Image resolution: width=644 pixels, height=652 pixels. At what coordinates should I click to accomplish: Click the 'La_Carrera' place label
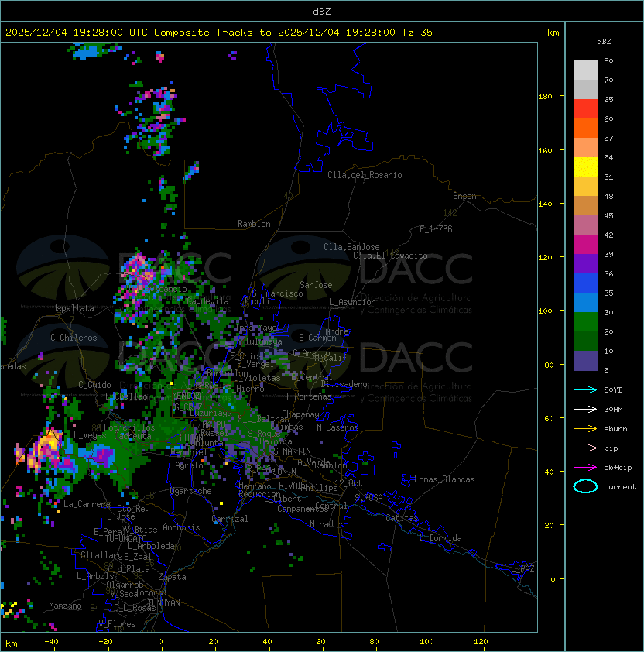87,504
